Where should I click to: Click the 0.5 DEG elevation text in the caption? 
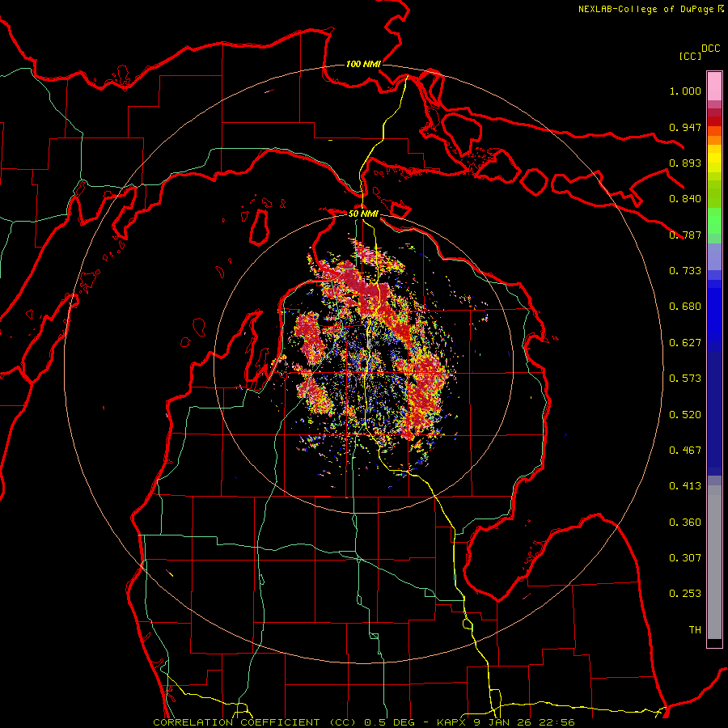[x=388, y=722]
